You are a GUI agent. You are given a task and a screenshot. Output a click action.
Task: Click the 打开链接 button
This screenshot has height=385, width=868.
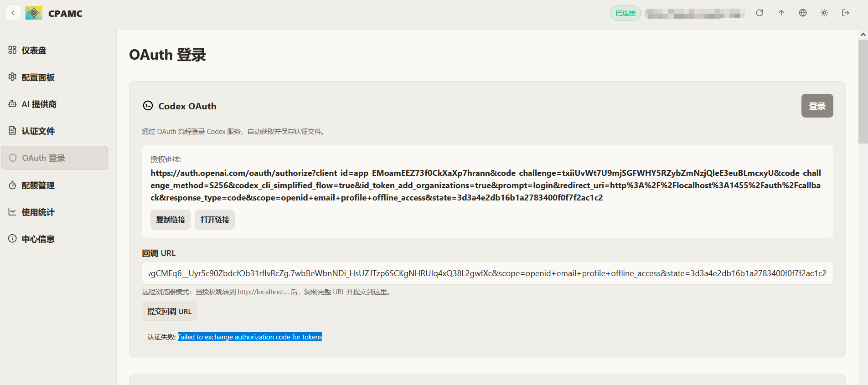(215, 220)
